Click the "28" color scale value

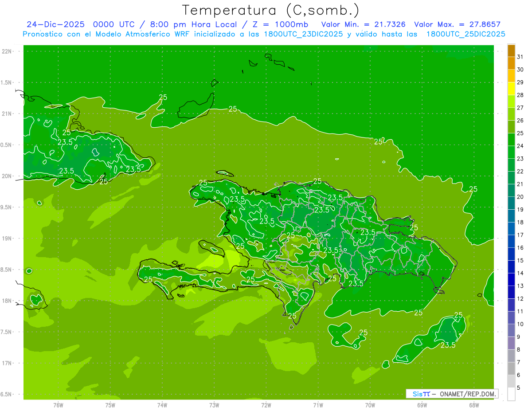coord(520,95)
